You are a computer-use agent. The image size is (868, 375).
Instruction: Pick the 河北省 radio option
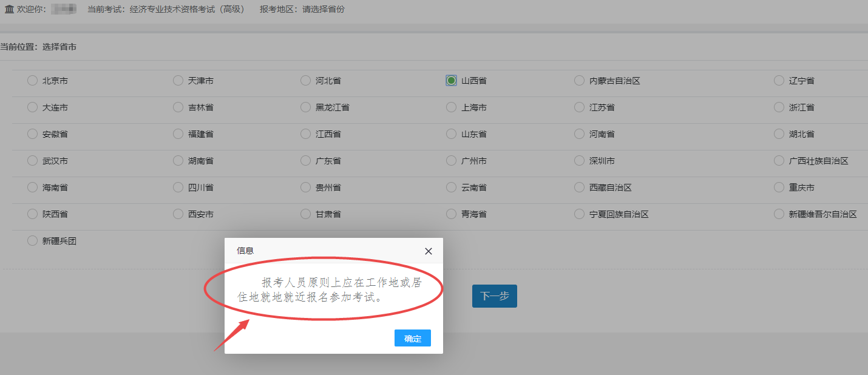click(305, 81)
